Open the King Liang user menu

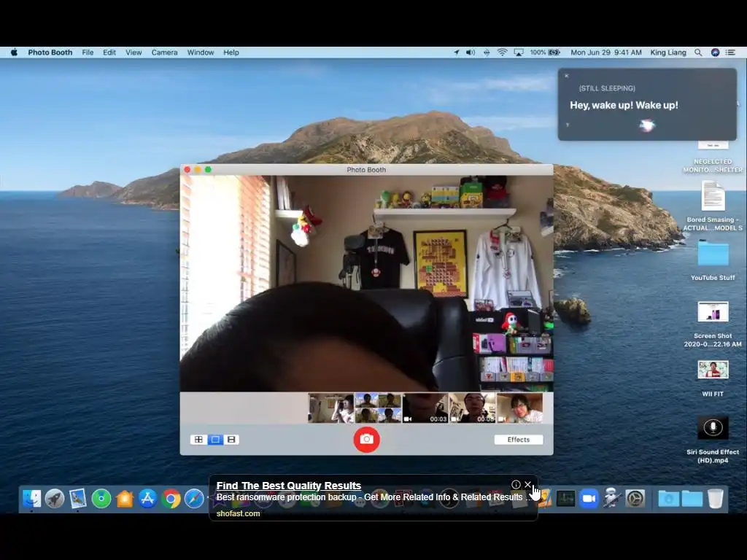tap(668, 52)
